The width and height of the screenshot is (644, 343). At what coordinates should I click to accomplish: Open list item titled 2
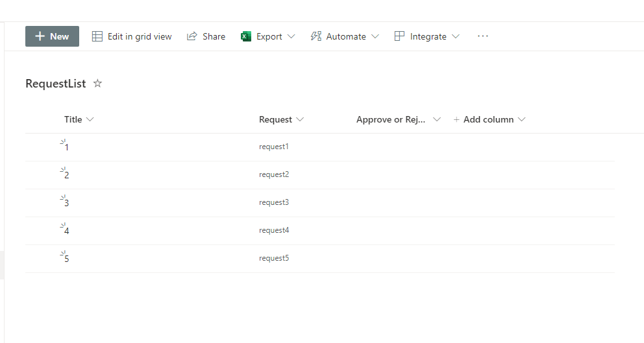point(66,175)
